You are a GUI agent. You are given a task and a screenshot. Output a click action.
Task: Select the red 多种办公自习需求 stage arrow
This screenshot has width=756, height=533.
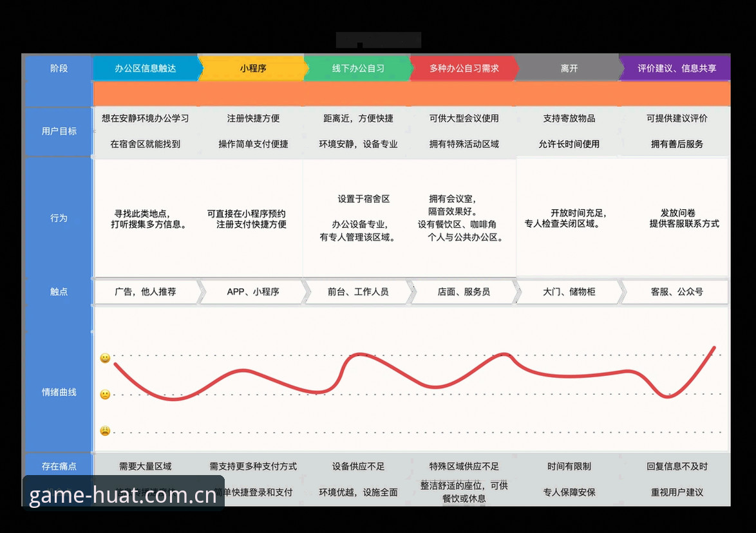(464, 68)
